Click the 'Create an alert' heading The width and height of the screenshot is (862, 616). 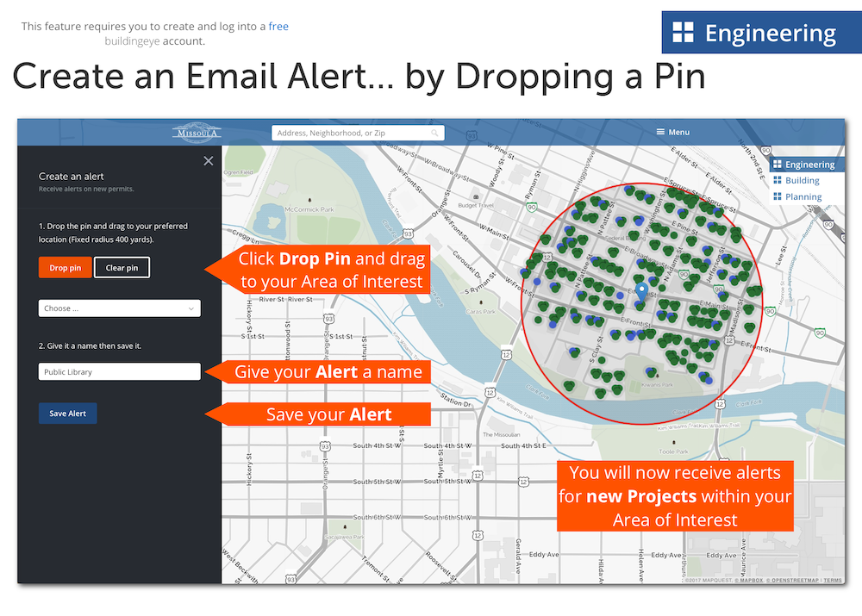pyautogui.click(x=71, y=177)
